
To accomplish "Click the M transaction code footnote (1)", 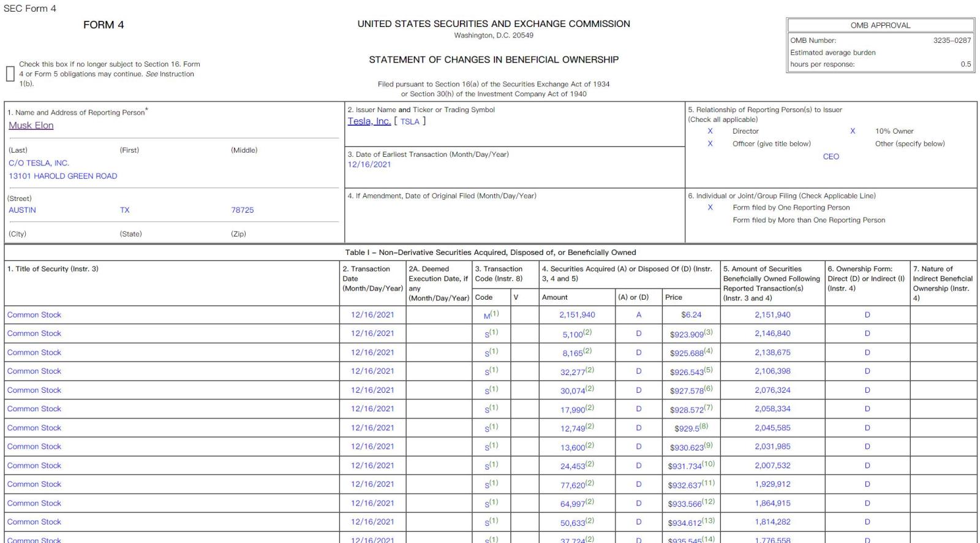I will pyautogui.click(x=495, y=313).
